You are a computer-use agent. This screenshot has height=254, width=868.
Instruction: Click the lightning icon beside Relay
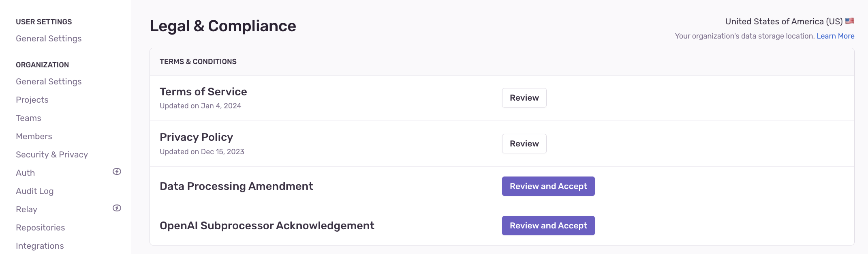117,209
